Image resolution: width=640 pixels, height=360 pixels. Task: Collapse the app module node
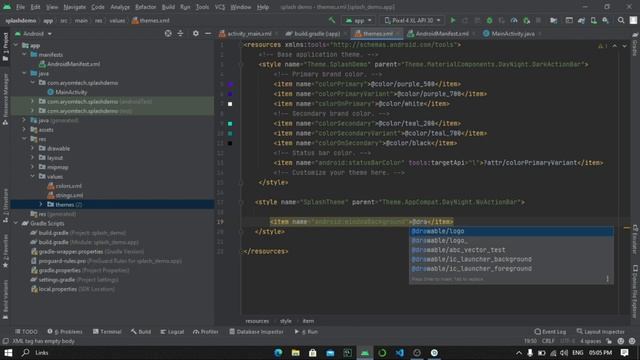(x=16, y=45)
